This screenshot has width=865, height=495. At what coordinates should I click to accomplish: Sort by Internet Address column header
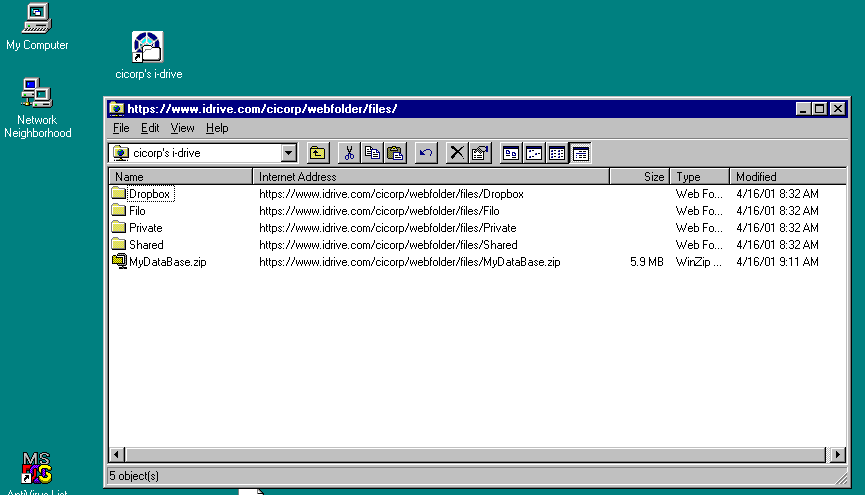(x=431, y=177)
